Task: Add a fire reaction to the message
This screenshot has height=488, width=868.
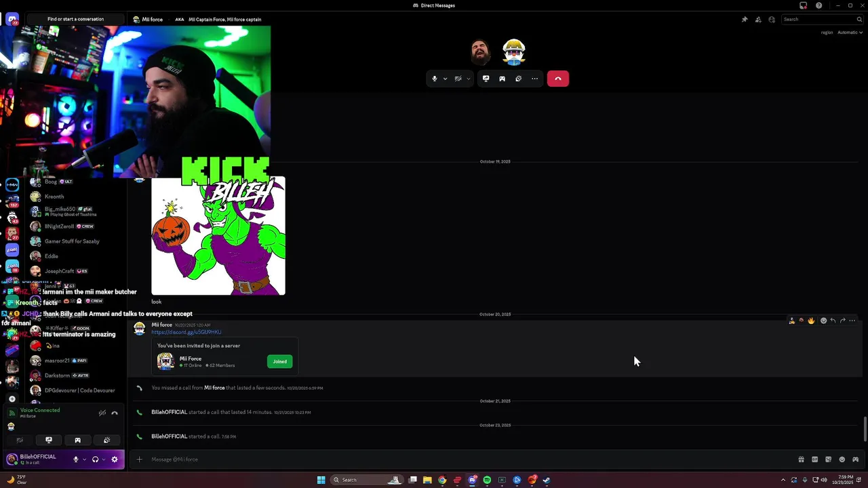Action: 811,321
